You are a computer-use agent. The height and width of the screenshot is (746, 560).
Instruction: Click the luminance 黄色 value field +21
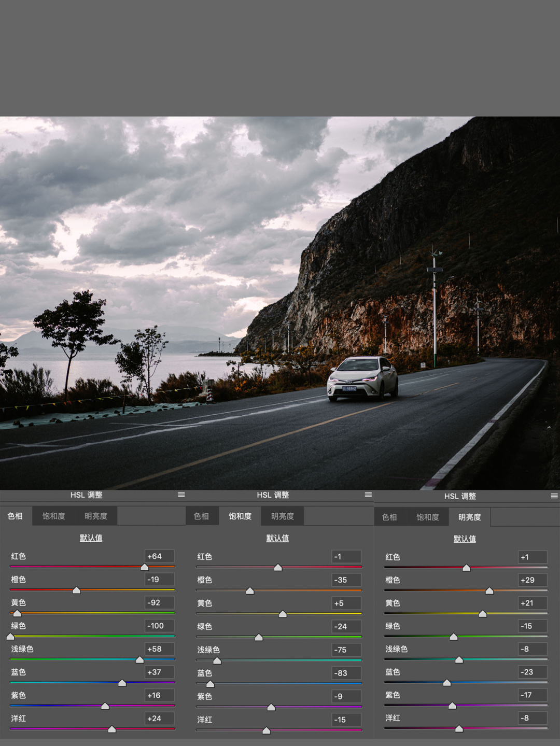point(533,603)
